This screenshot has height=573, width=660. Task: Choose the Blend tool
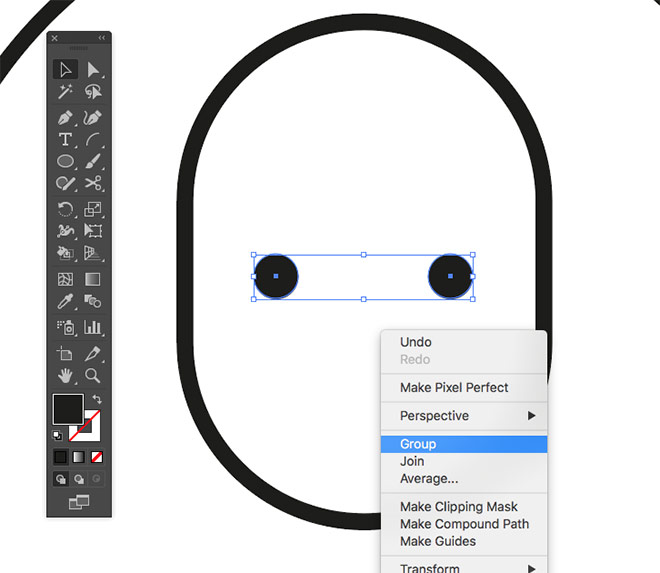[93, 301]
